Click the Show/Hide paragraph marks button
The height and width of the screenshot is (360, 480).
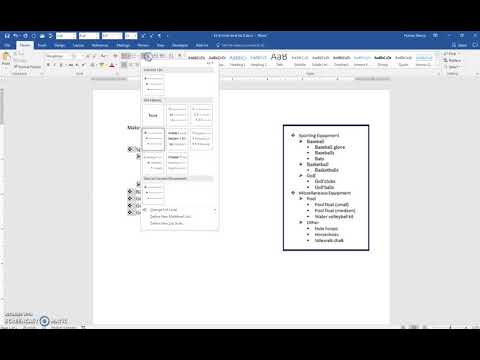[180, 56]
